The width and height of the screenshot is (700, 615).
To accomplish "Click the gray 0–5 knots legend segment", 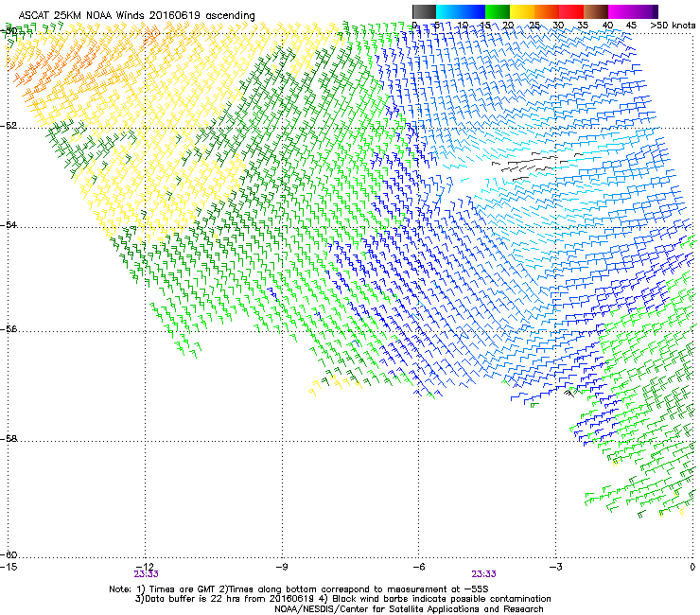I will click(x=424, y=11).
